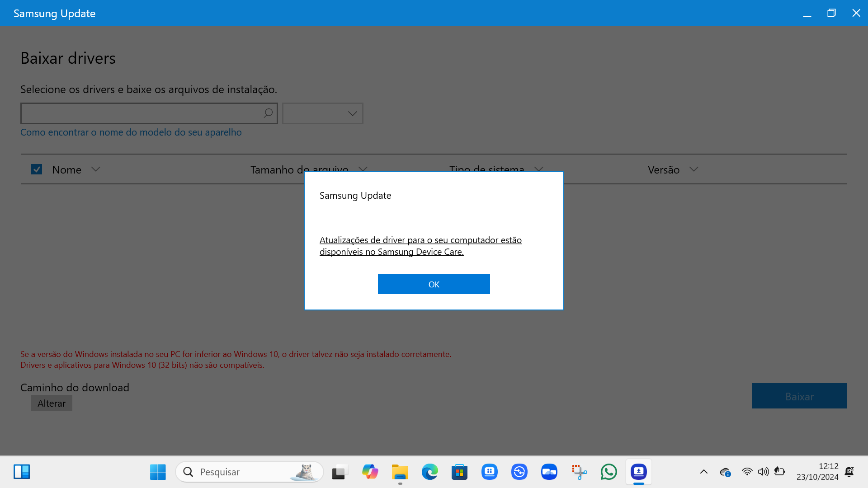This screenshot has width=868, height=488.
Task: Show hidden tray icons chevron
Action: tap(704, 472)
